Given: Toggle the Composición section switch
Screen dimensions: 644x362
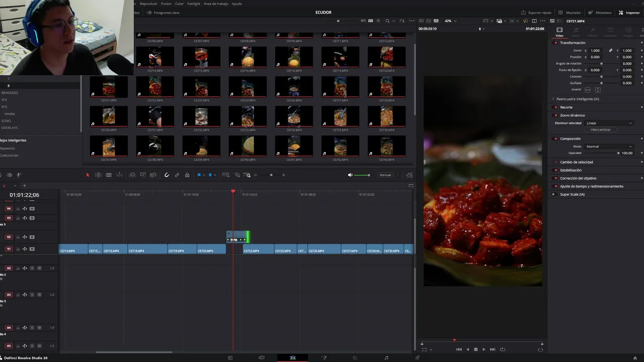Looking at the screenshot, I should (x=555, y=139).
